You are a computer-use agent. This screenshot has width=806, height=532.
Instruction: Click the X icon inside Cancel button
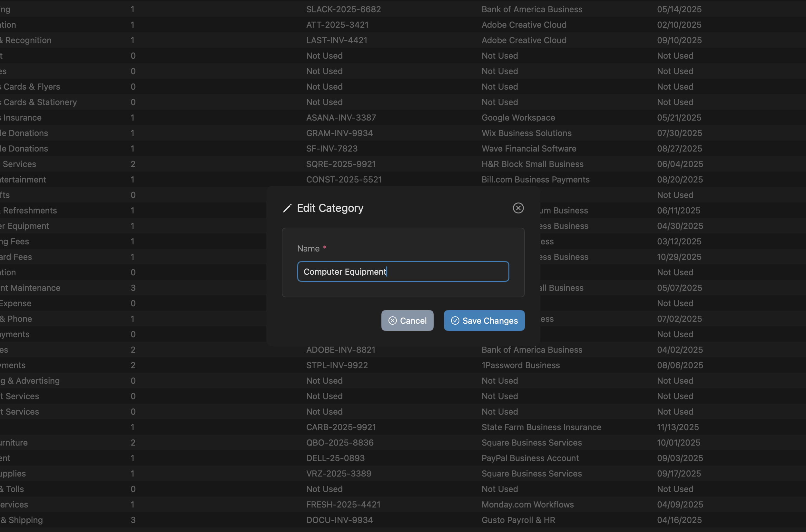392,320
